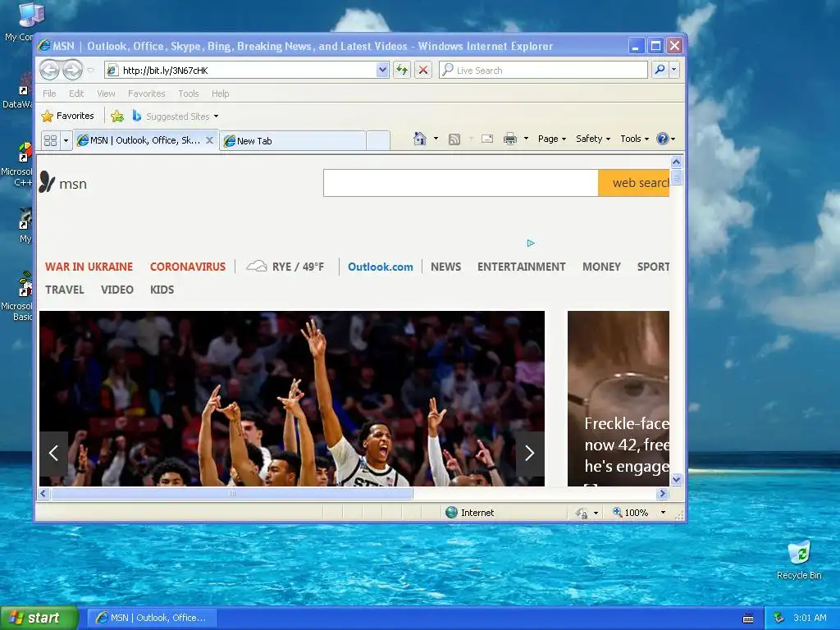Viewport: 840px width, 630px height.
Task: Open RYE 49°F weather link
Action: (285, 267)
